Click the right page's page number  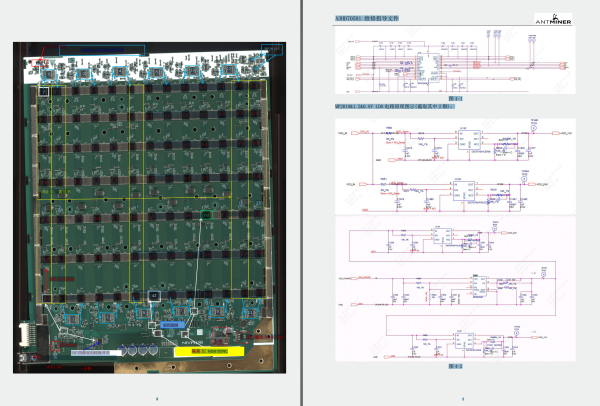point(456,399)
